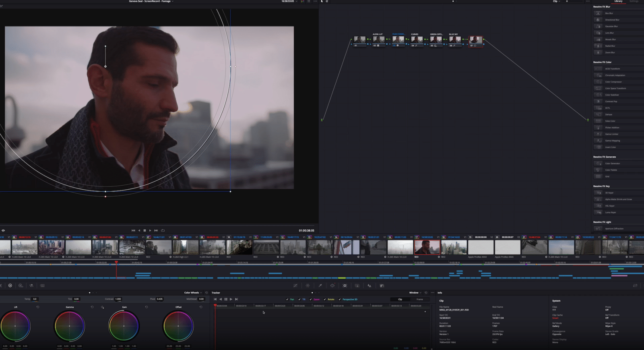
Task: Choose the Lens Blur effect icon
Action: pyautogui.click(x=598, y=33)
